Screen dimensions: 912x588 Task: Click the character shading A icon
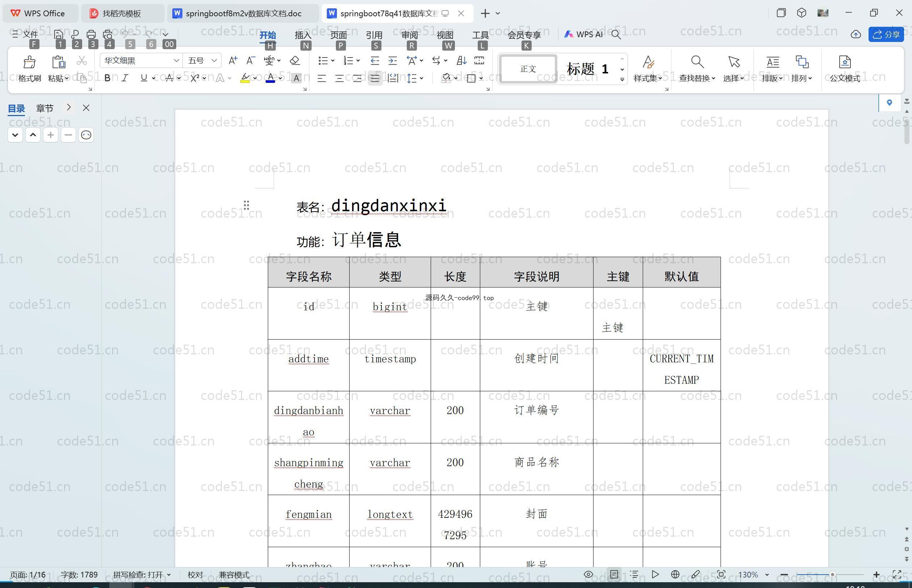coord(296,78)
